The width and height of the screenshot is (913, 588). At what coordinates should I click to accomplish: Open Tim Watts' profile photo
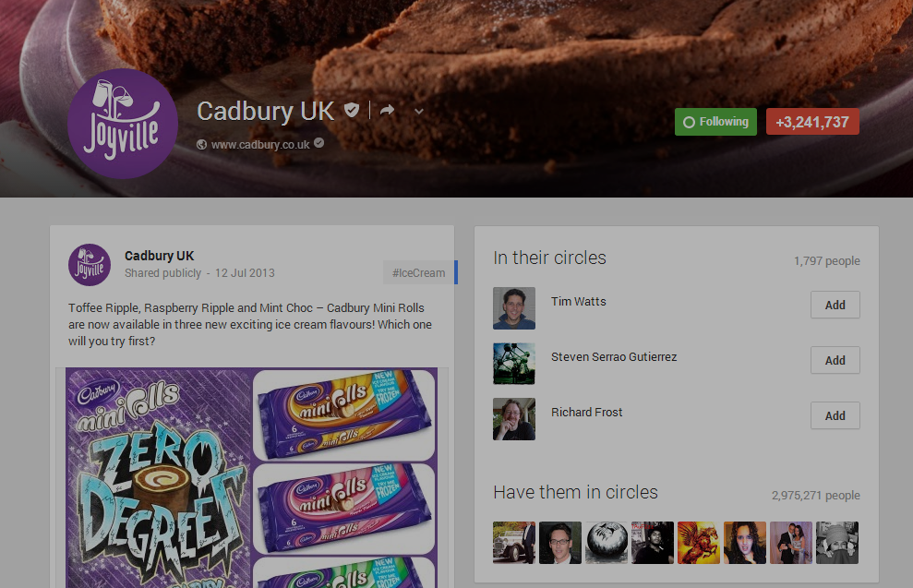pyautogui.click(x=514, y=307)
